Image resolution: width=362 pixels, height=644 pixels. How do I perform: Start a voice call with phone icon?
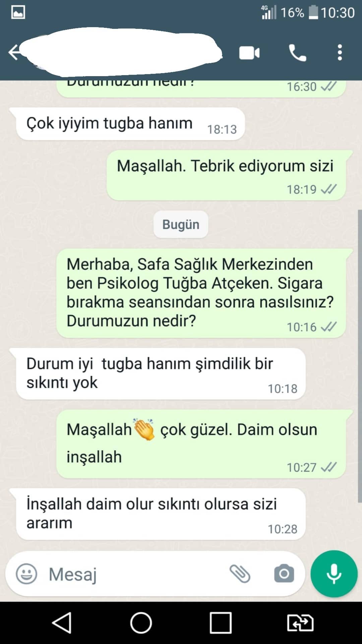pos(297,53)
